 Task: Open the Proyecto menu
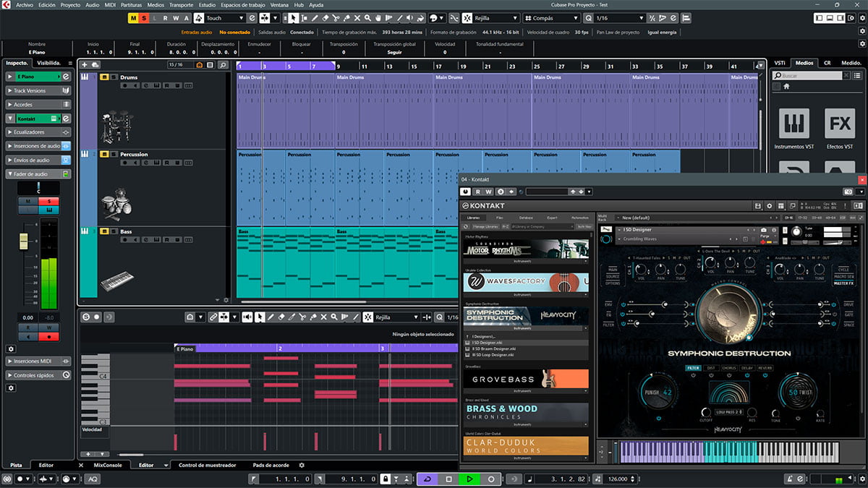pos(70,4)
